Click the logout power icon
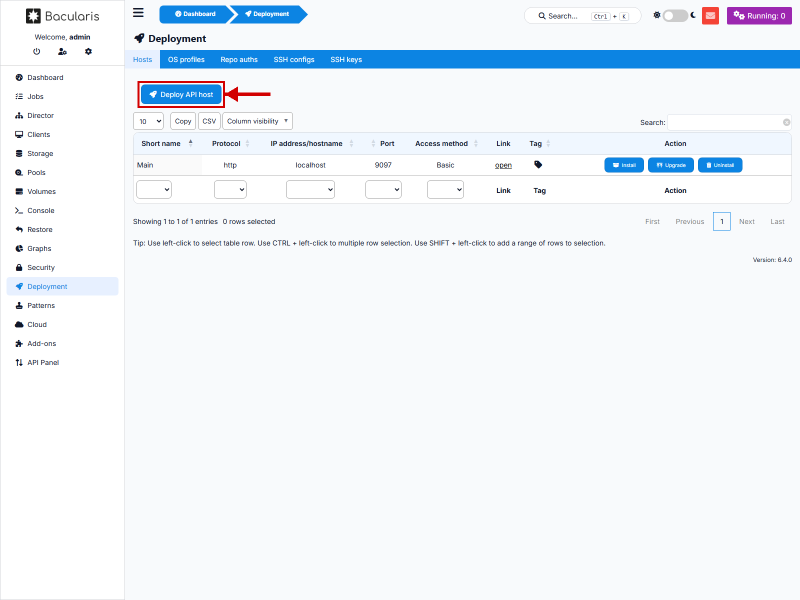The image size is (800, 600). coord(36,52)
